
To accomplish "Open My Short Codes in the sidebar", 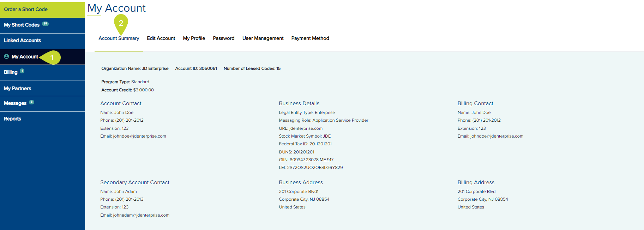I will pyautogui.click(x=22, y=25).
